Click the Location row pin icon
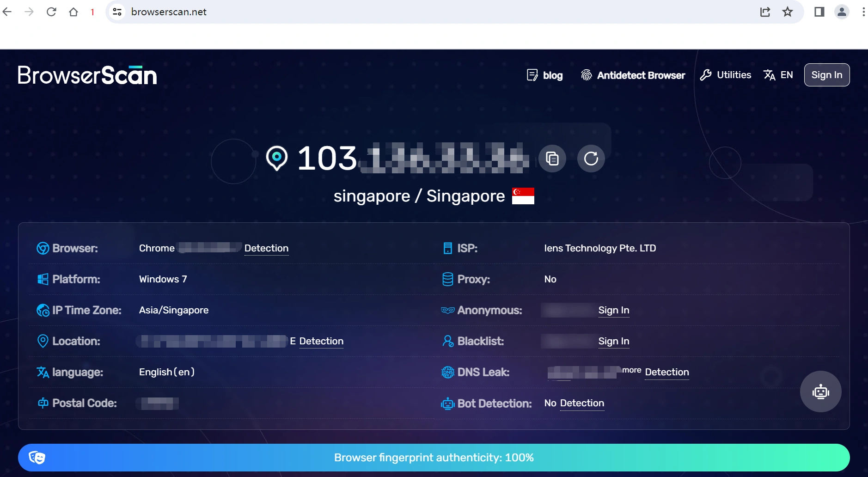Image resolution: width=868 pixels, height=477 pixels. (43, 341)
